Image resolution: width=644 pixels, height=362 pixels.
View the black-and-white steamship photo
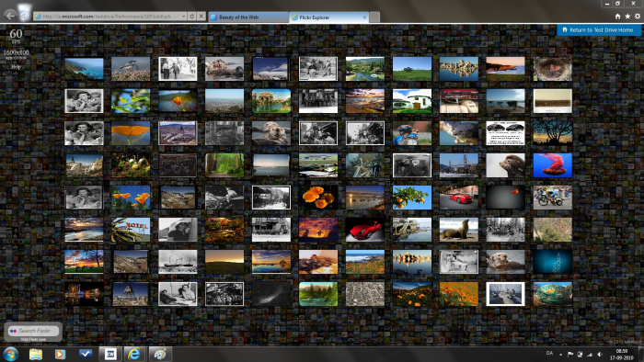178,262
